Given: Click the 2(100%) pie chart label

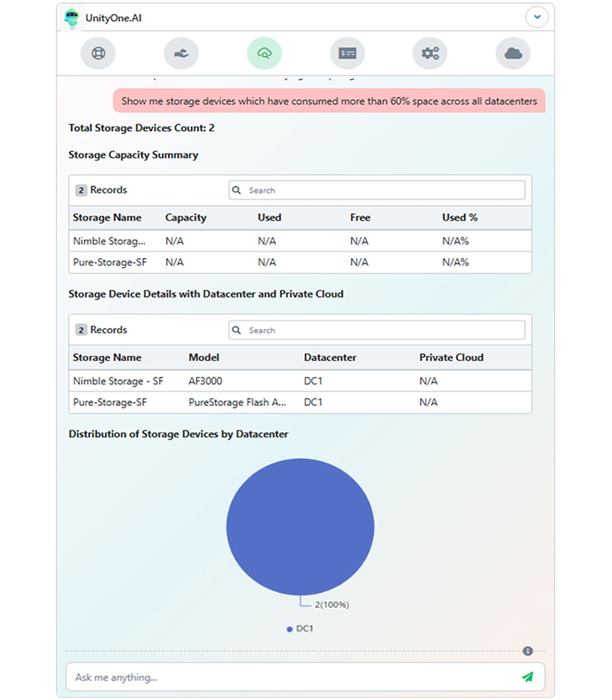Looking at the screenshot, I should 332,605.
